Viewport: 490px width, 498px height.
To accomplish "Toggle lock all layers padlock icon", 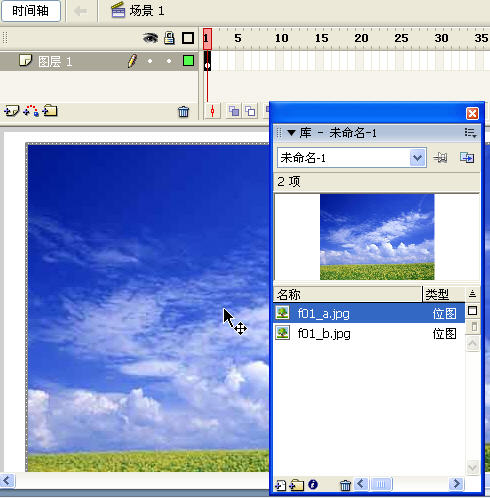I will pyautogui.click(x=169, y=38).
